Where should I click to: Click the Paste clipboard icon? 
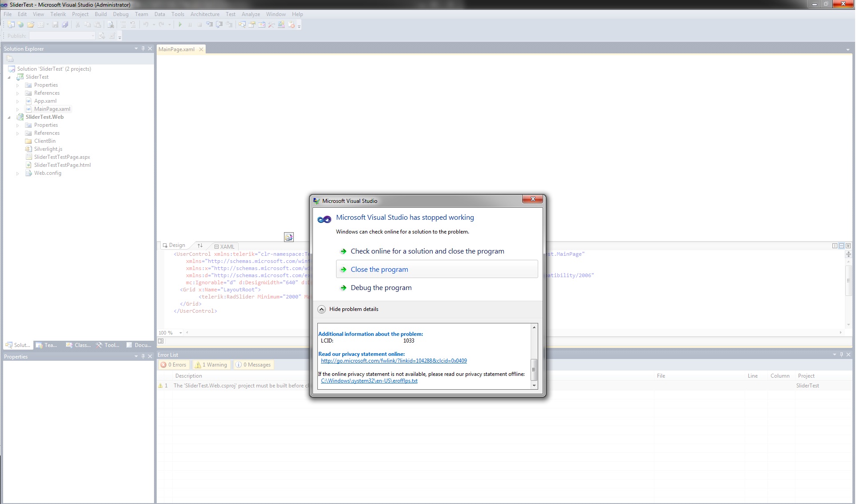pos(97,25)
